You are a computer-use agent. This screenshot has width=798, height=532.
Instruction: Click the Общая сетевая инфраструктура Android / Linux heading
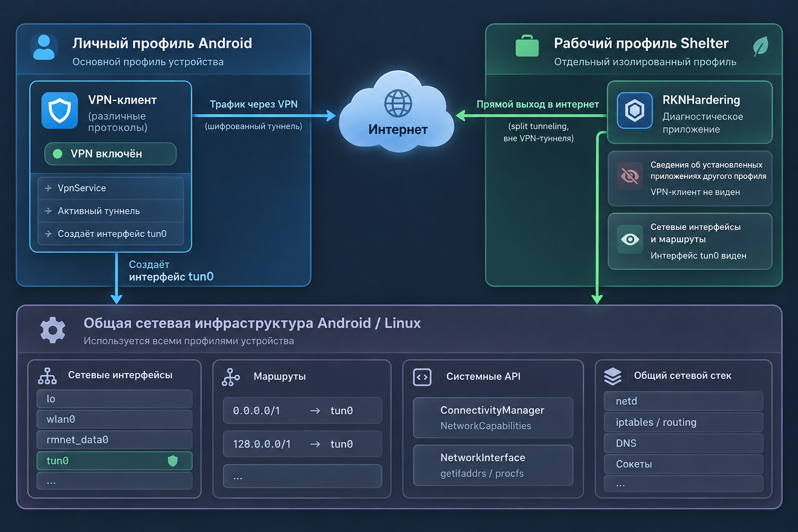252,323
